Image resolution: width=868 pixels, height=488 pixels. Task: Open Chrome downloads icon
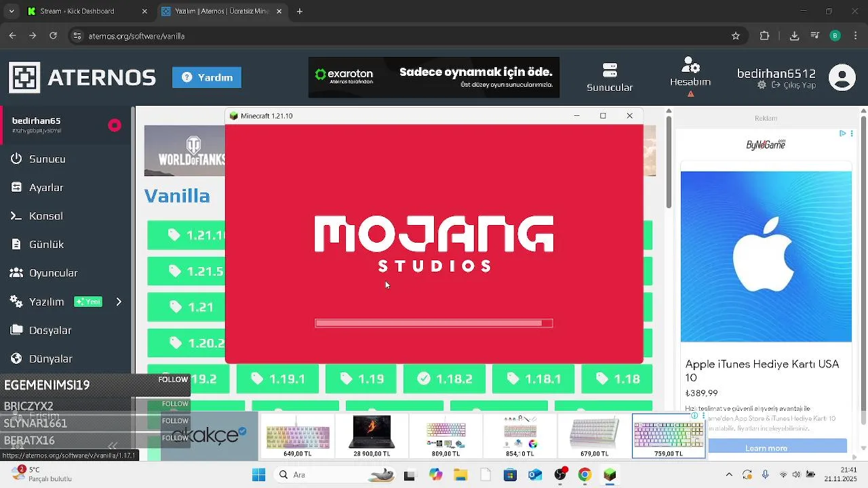point(794,36)
